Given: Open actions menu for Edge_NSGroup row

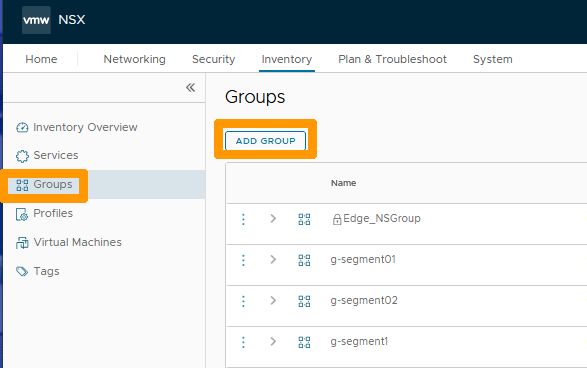Looking at the screenshot, I should [x=243, y=219].
